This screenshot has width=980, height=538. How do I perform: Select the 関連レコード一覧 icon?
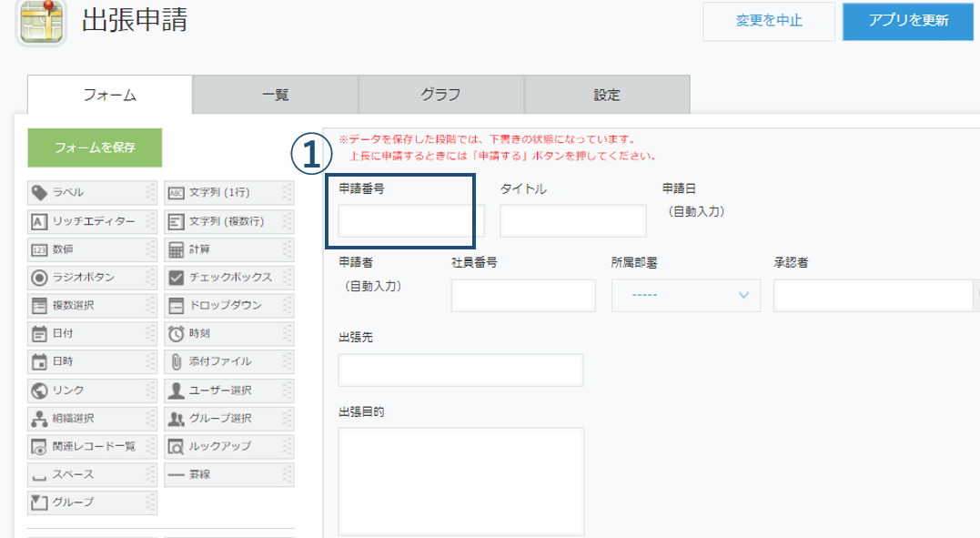click(x=39, y=447)
